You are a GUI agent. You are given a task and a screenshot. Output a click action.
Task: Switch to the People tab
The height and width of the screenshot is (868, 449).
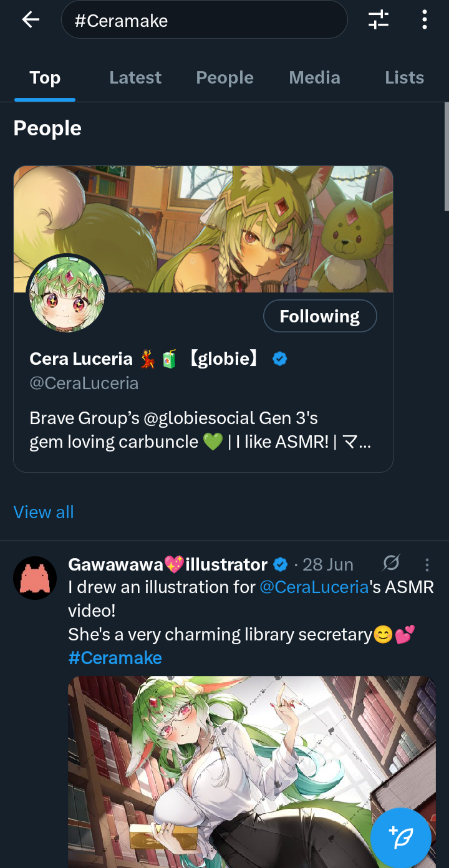coord(225,77)
